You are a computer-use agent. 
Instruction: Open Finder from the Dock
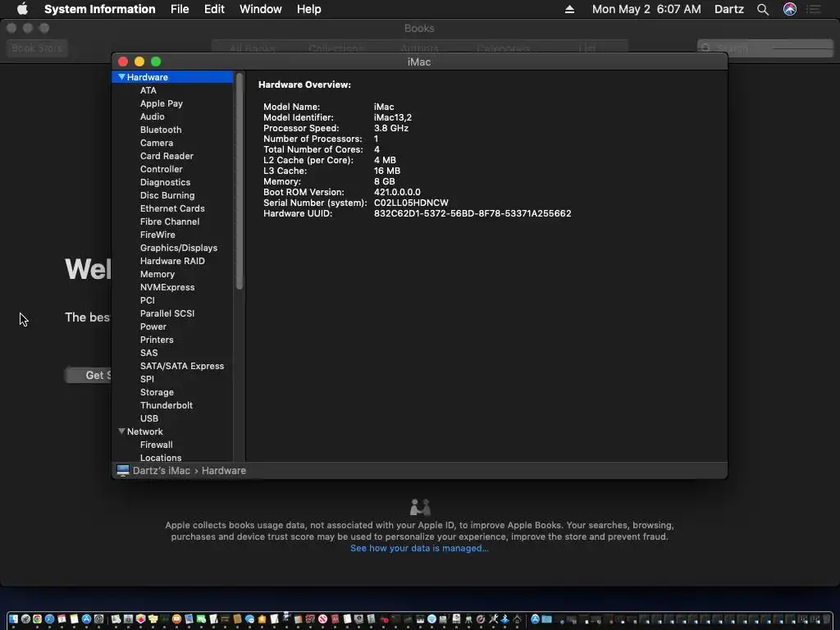point(13,619)
